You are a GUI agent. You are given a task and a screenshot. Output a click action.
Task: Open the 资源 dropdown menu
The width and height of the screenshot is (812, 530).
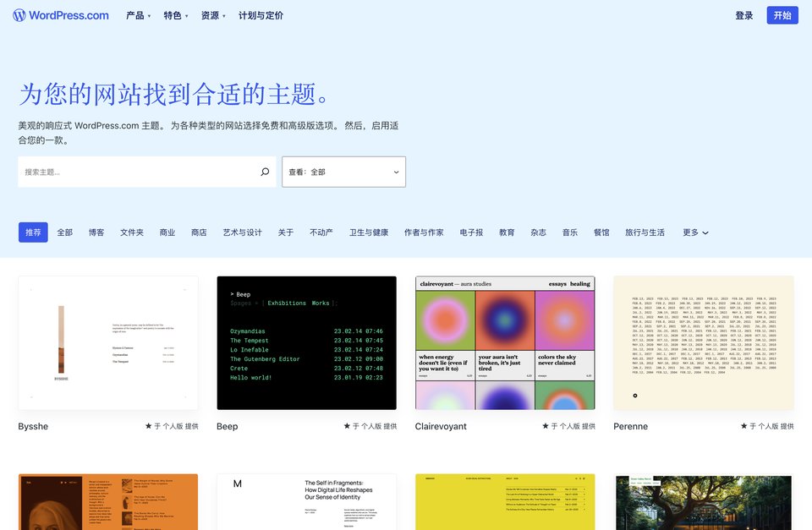pos(213,15)
